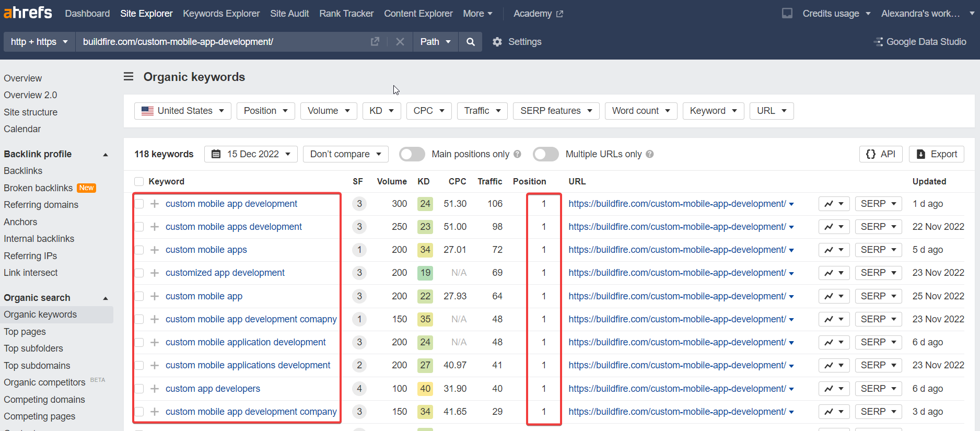This screenshot has height=431, width=980.
Task: Open the http + https protocol dropdown
Action: [39, 42]
